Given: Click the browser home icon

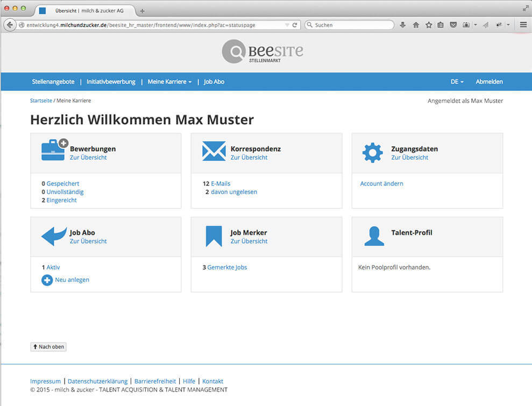Looking at the screenshot, I should pos(416,25).
